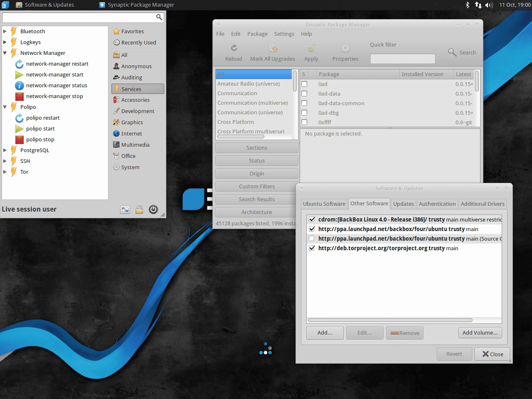Open the File menu in Synaptic
Screen dimensions: 532x399
tap(220, 34)
